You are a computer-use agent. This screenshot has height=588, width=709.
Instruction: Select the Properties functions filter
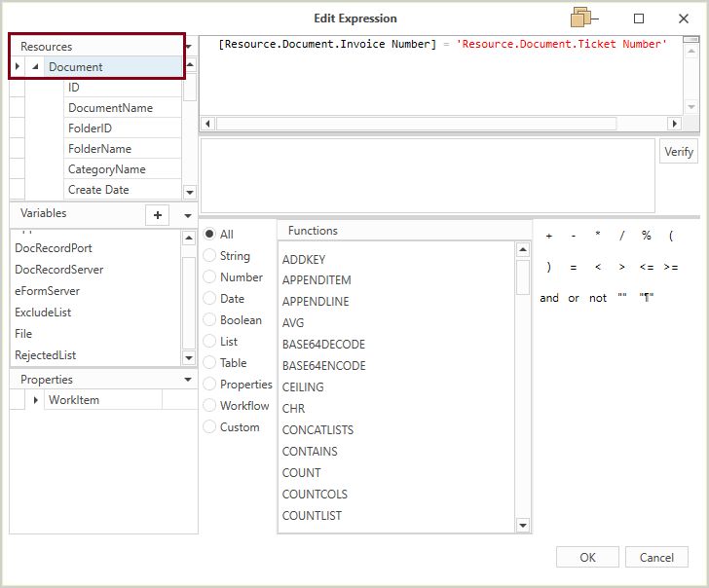tap(209, 384)
